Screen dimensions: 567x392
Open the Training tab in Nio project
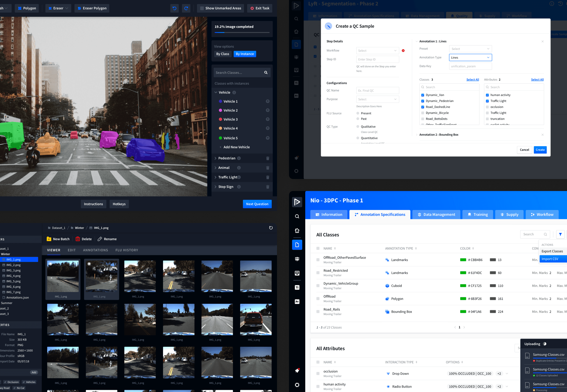(477, 214)
